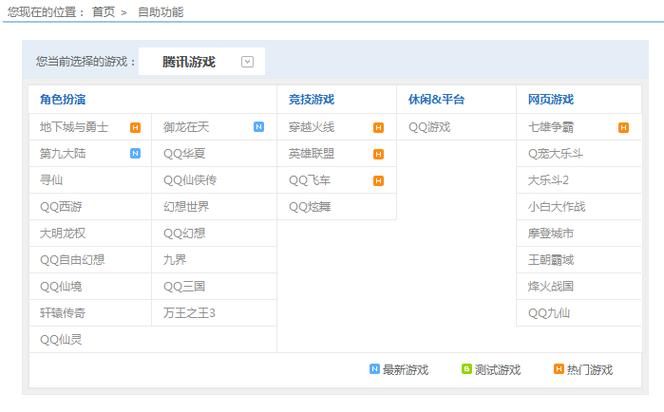Viewport: 664px width, 412px height.
Task: Click the label 您当前选择的游戏
Action: click(x=86, y=61)
